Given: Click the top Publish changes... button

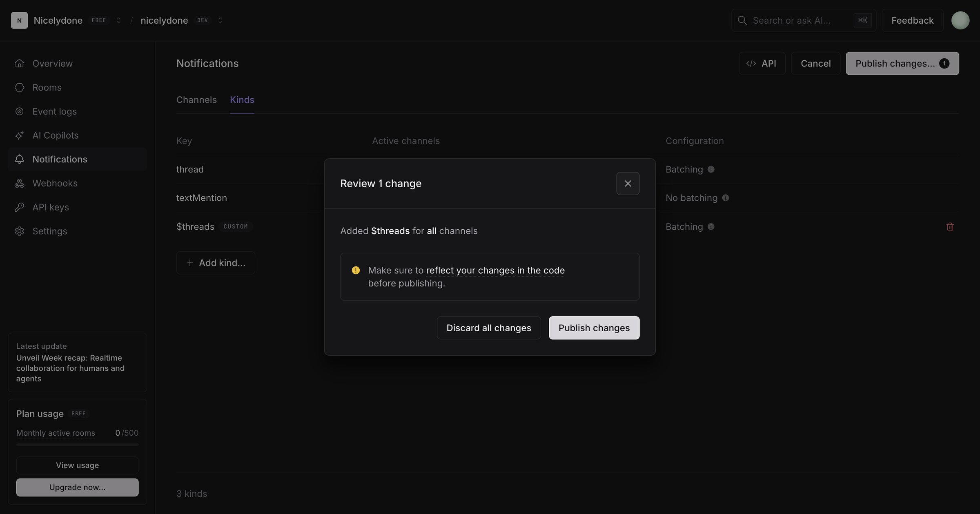Looking at the screenshot, I should click(x=902, y=64).
